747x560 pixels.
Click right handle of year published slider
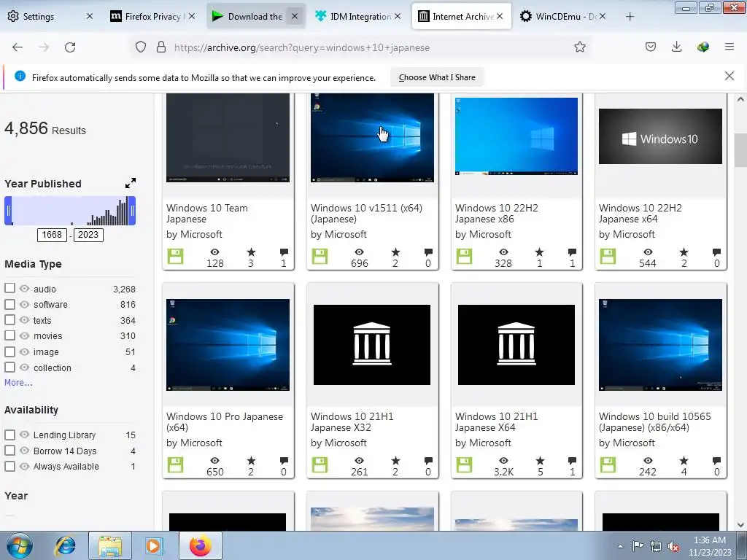[x=133, y=211]
